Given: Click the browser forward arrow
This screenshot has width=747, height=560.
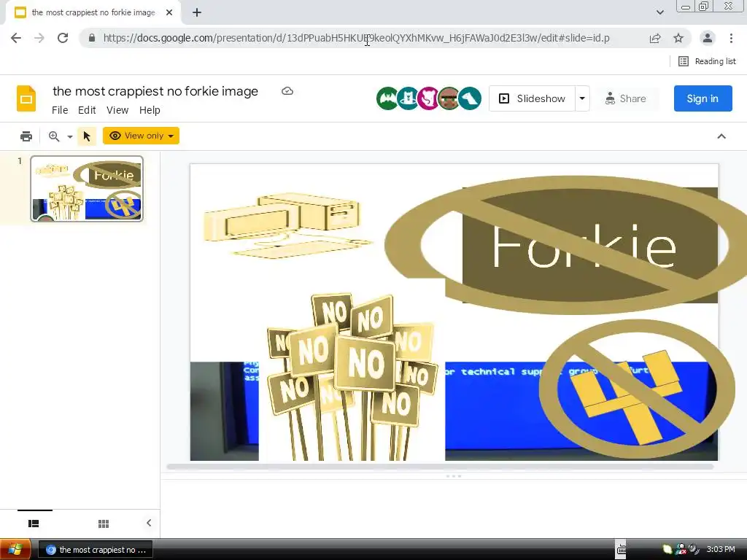Looking at the screenshot, I should point(39,38).
